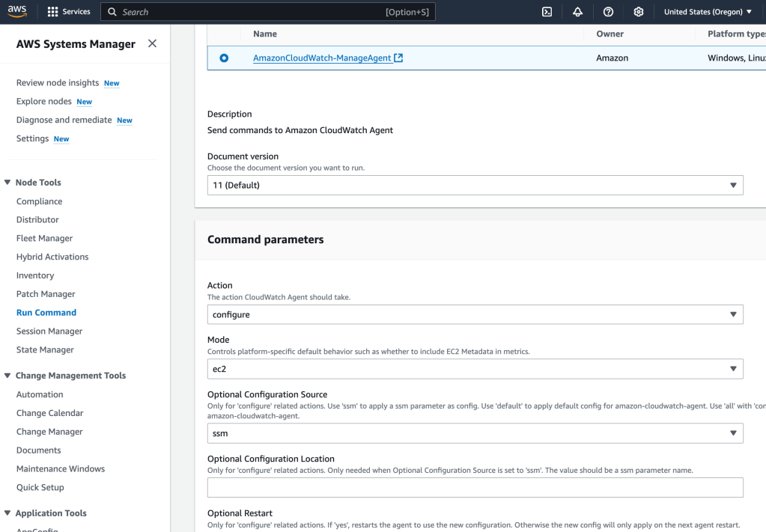The image size is (766, 532).
Task: Open the Document version dropdown
Action: pyautogui.click(x=475, y=185)
